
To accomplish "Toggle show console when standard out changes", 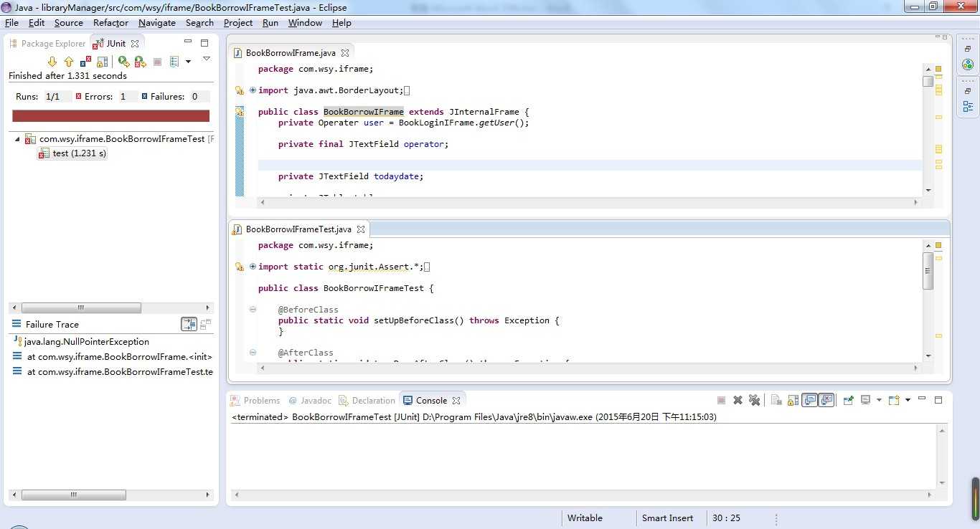I will pyautogui.click(x=810, y=400).
